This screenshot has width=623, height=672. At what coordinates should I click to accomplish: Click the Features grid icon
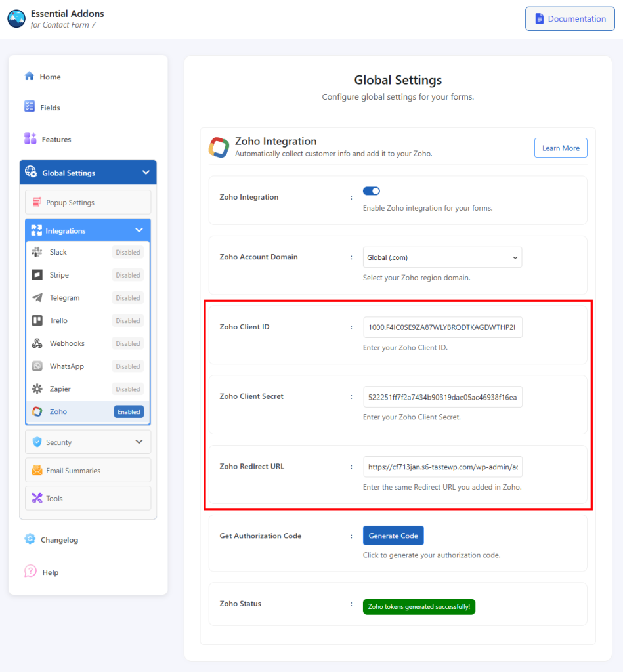pyautogui.click(x=30, y=138)
